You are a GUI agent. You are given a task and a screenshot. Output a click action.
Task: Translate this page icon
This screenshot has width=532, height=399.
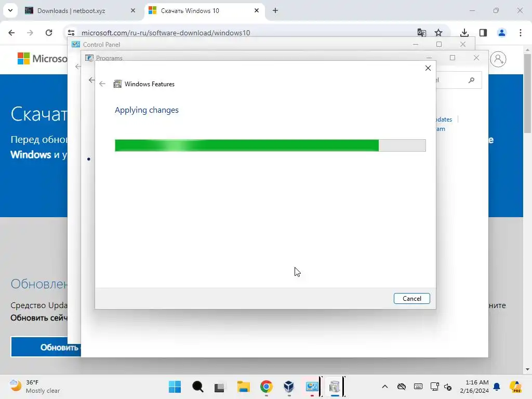click(421, 33)
